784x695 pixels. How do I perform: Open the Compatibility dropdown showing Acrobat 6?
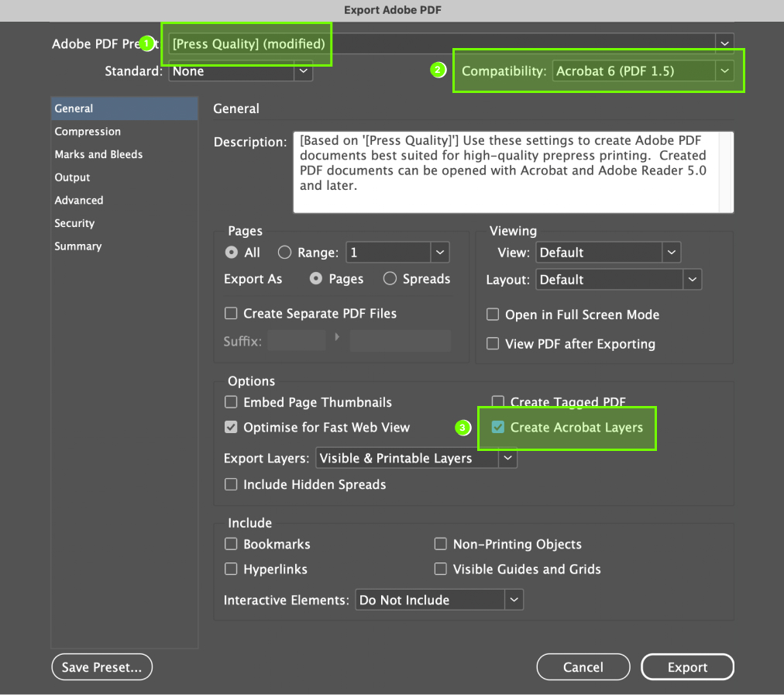point(643,71)
